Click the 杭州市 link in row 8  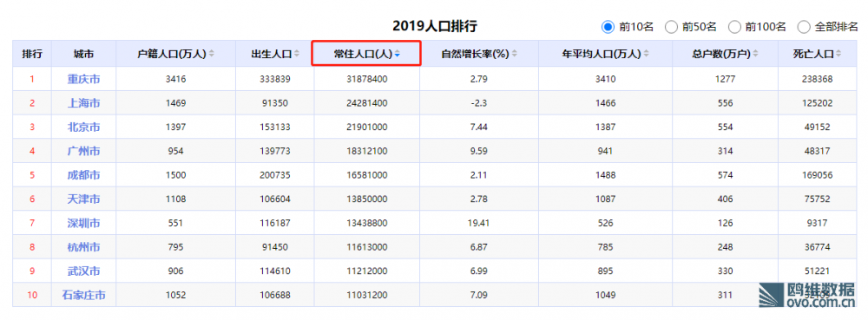click(83, 247)
